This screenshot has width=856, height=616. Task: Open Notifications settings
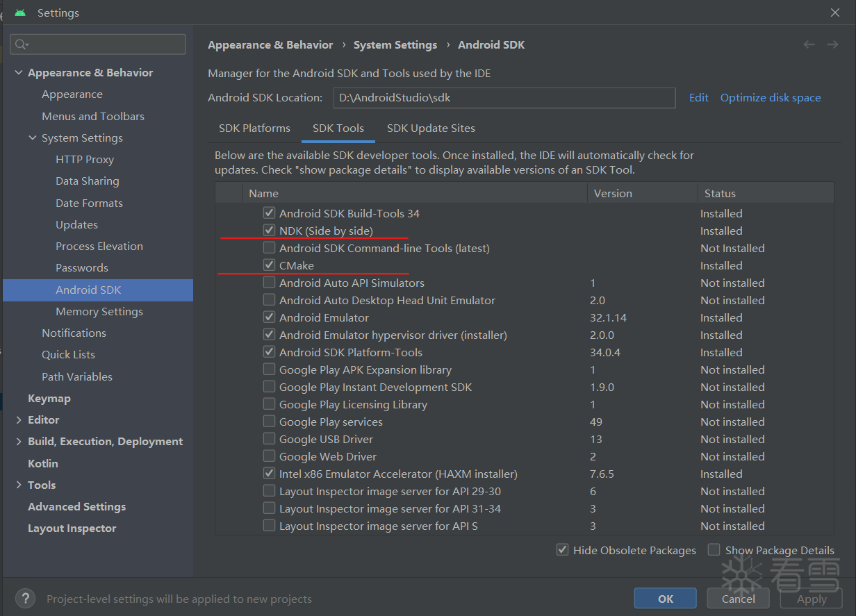pyautogui.click(x=74, y=333)
